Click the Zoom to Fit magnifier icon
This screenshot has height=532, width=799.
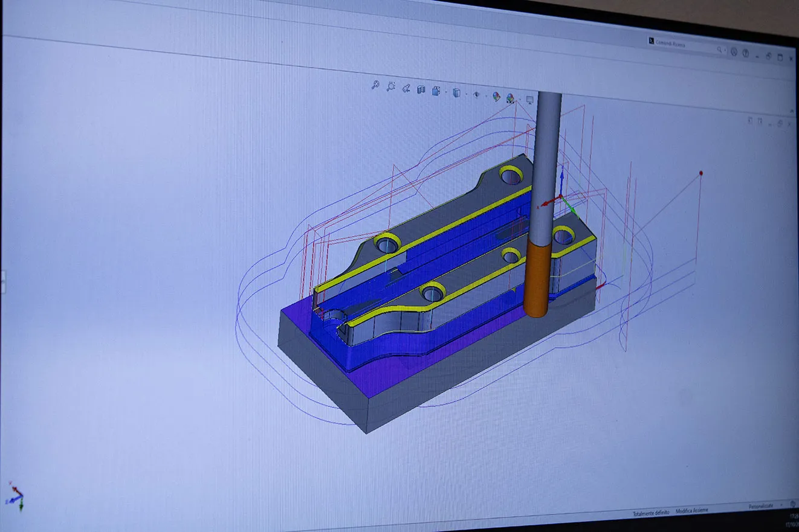tap(375, 86)
